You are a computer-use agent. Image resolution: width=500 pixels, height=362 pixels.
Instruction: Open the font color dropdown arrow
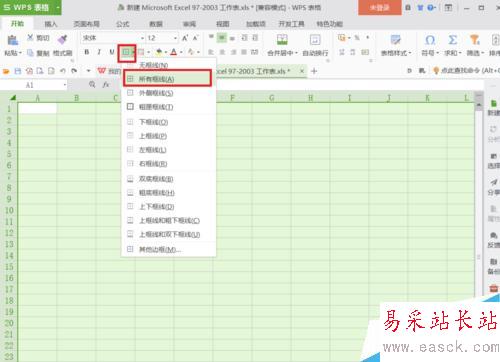tap(181, 52)
